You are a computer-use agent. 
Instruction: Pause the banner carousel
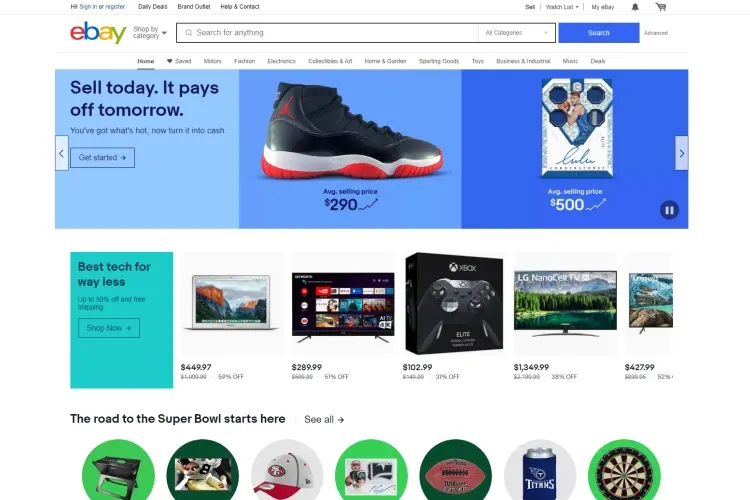pos(669,210)
